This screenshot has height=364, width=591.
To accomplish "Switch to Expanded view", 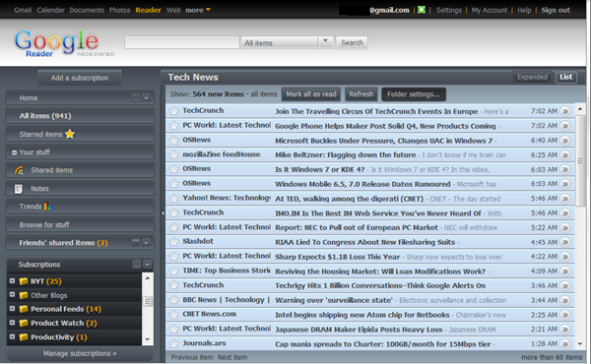I will (x=532, y=77).
